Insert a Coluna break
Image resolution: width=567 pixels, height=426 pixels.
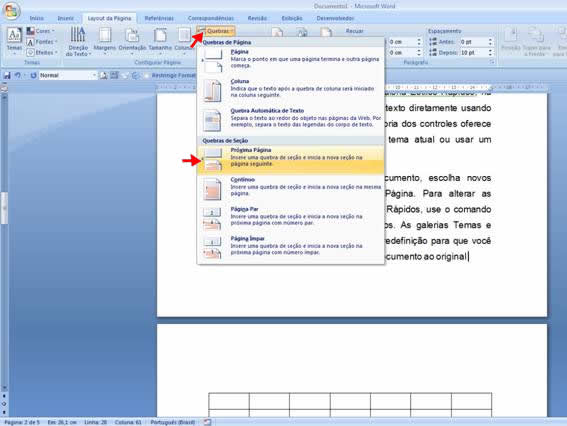point(291,89)
